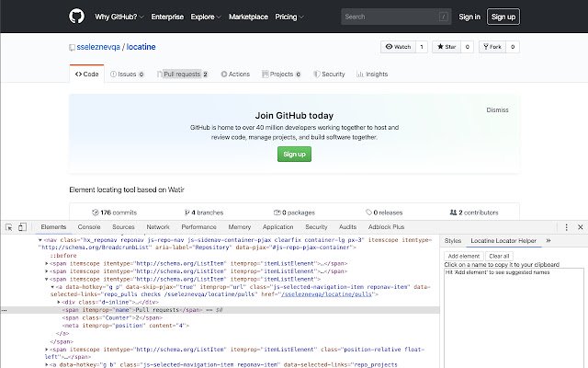Open the DevTools three-dot menu
Viewport: 588px width, 368px height.
coord(566,227)
